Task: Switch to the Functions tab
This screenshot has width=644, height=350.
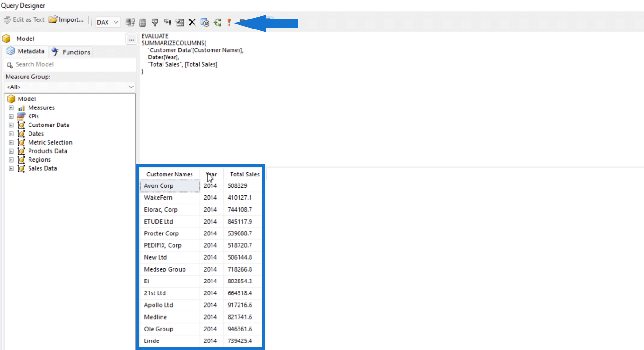Action: (x=71, y=52)
